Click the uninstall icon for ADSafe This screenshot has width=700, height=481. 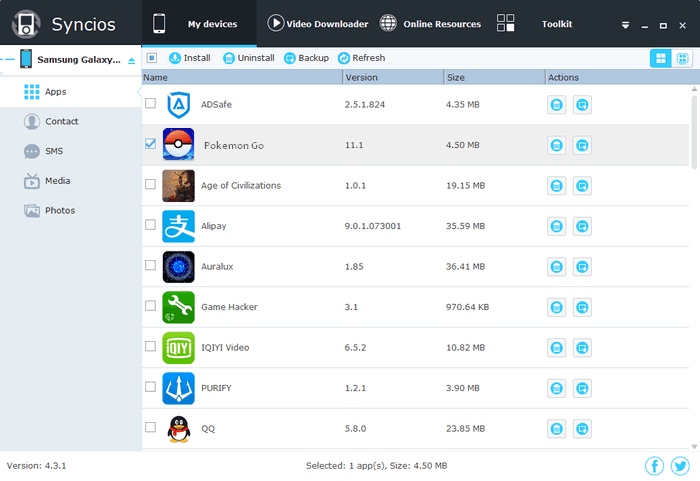(x=556, y=105)
